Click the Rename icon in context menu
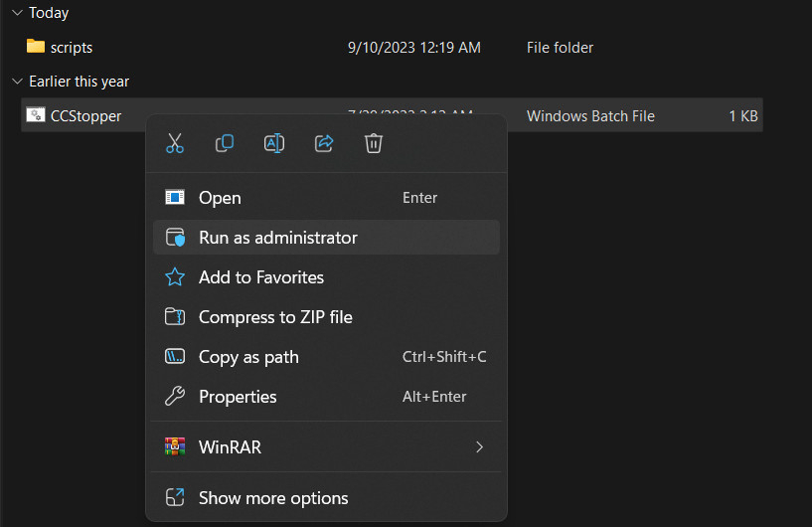 [274, 143]
